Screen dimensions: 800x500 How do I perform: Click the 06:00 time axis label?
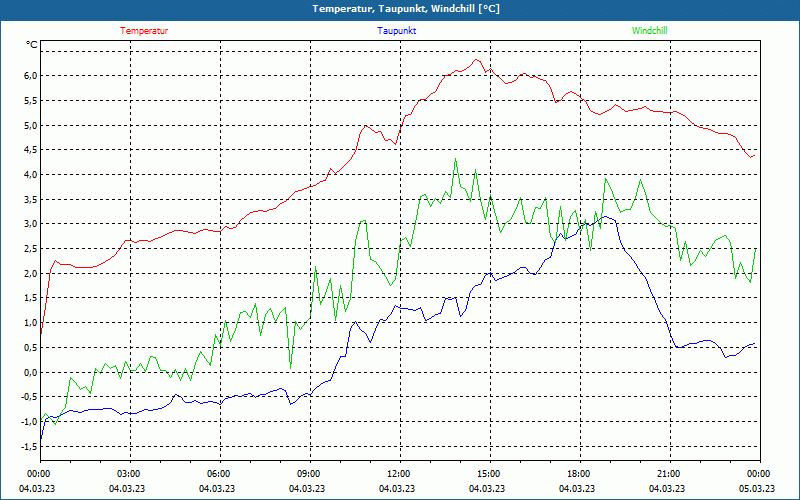tap(219, 474)
